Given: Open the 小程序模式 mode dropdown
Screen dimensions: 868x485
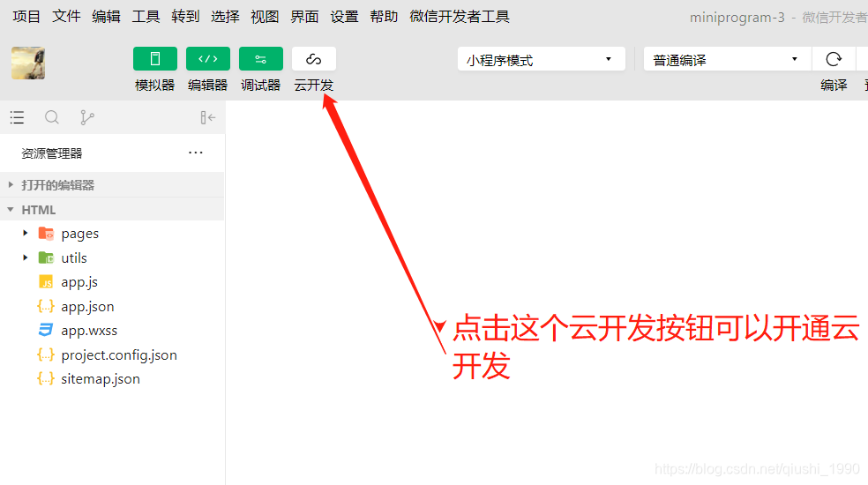Looking at the screenshot, I should [x=542, y=59].
